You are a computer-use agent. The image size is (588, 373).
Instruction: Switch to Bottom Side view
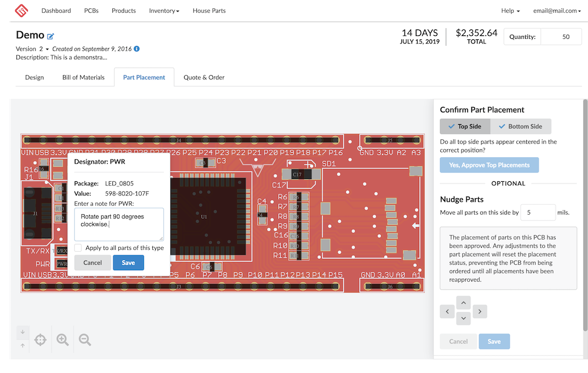520,126
